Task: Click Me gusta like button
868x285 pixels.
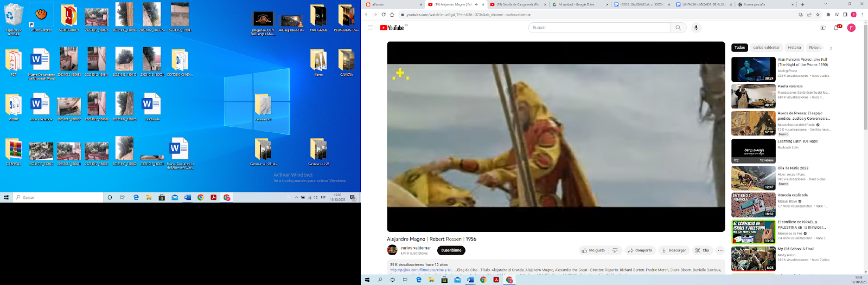Action: point(593,250)
